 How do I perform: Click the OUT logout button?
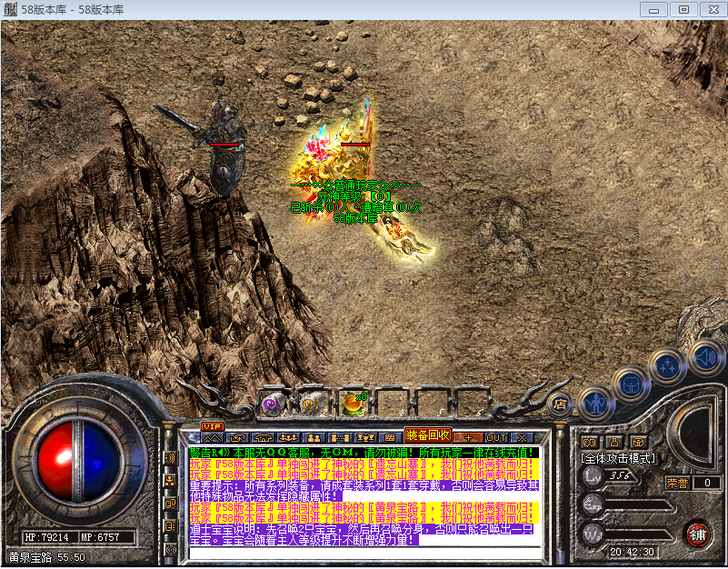pyautogui.click(x=496, y=437)
